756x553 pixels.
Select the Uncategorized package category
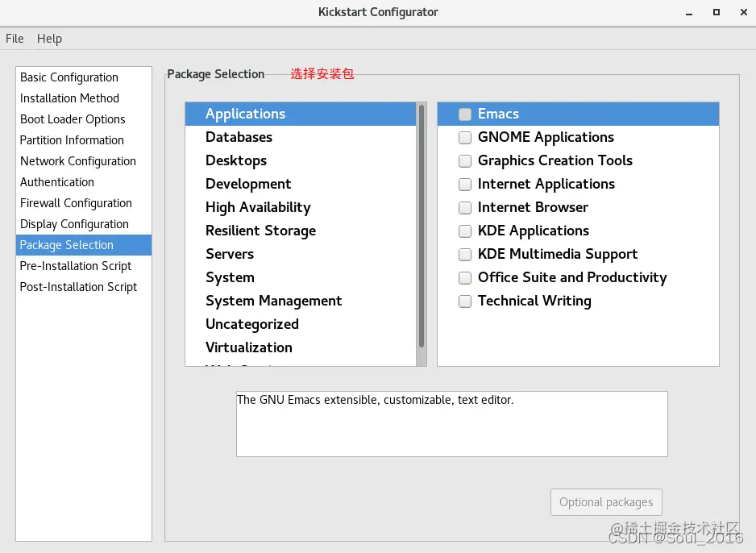point(301,324)
